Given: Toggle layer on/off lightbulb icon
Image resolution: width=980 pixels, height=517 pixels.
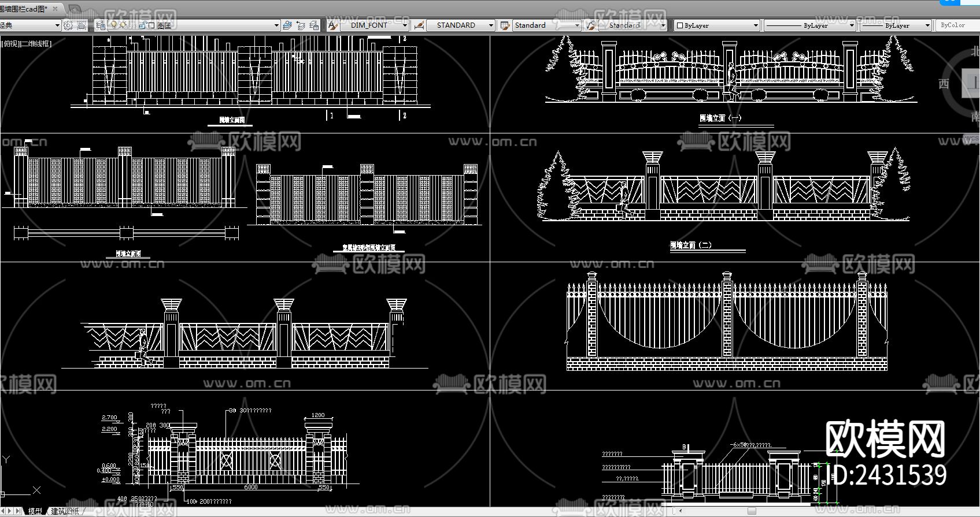Looking at the screenshot, I should click(114, 25).
